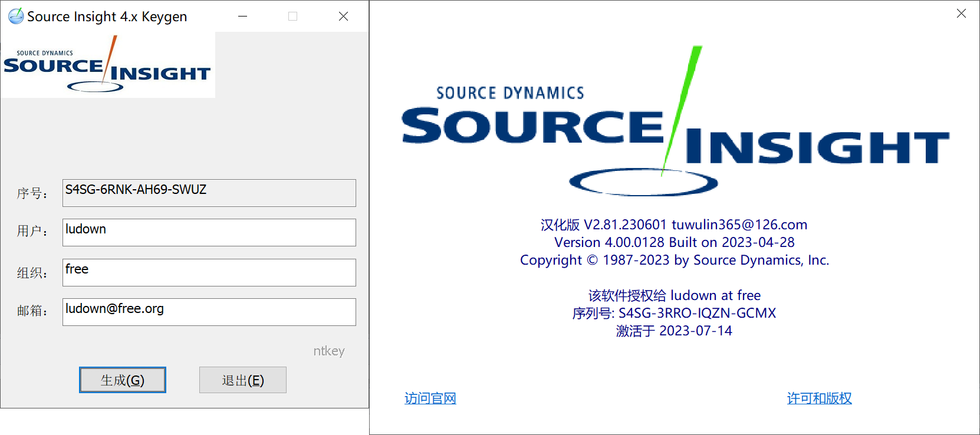Click the Version 4.00.0128 build line
980x435 pixels.
675,242
